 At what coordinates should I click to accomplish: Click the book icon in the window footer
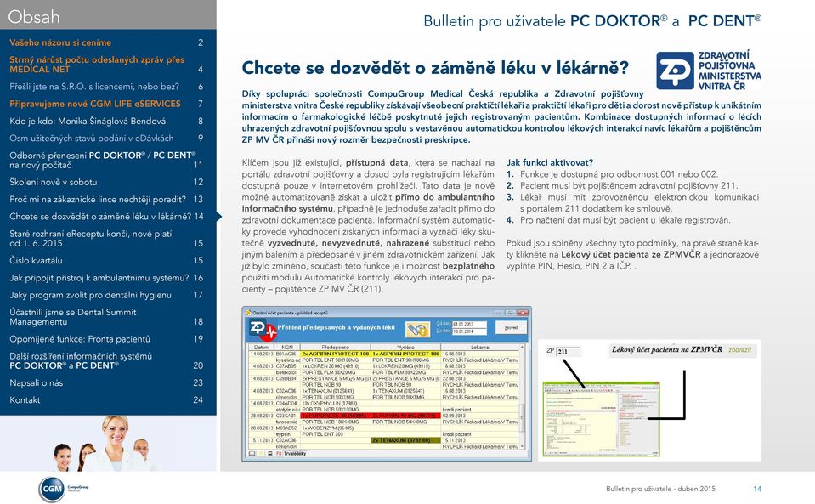[252, 454]
